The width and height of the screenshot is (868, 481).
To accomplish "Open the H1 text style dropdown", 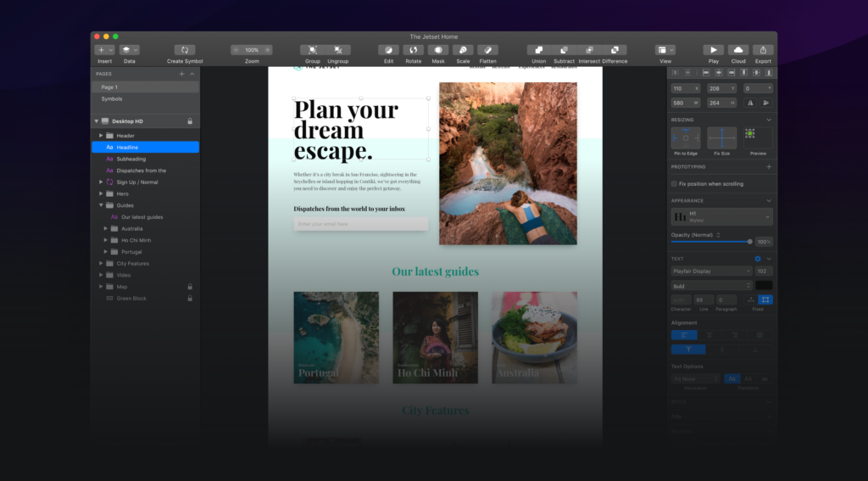I will [721, 217].
